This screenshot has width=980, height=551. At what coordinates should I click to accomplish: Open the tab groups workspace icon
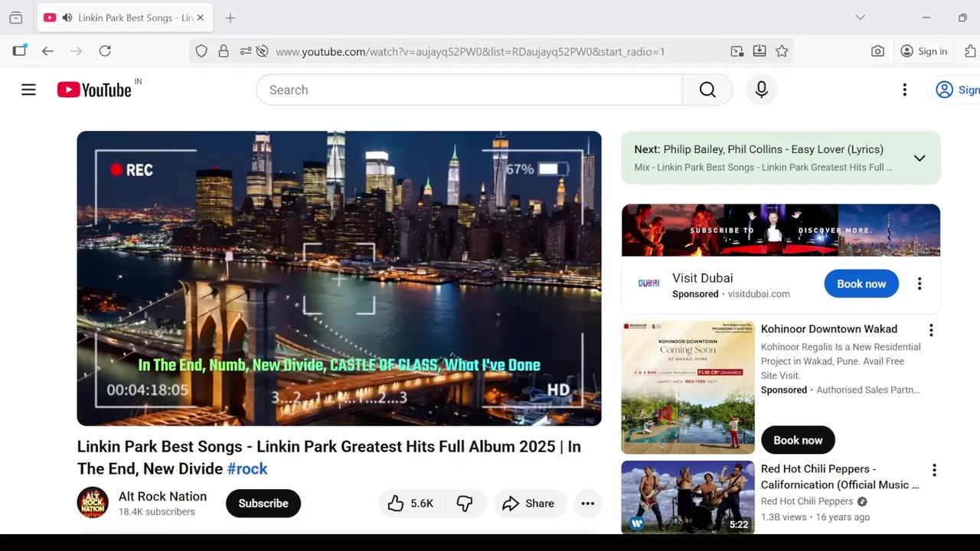coord(15,18)
